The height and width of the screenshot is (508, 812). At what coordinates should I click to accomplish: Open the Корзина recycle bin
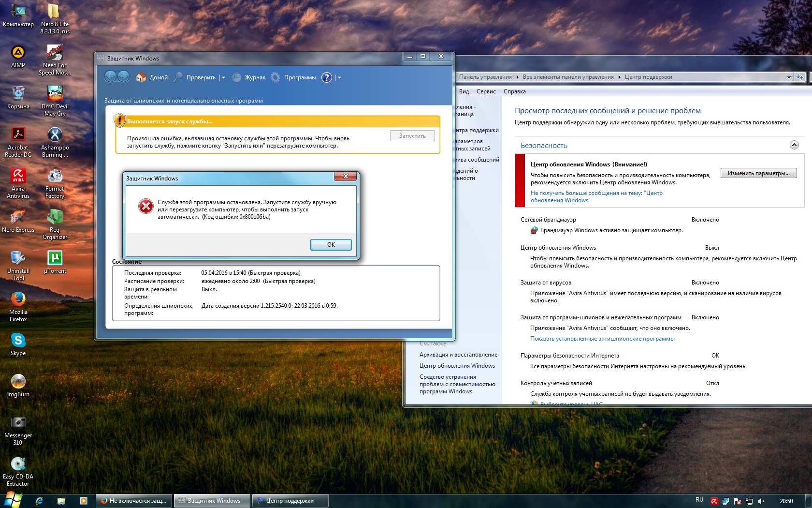point(18,97)
